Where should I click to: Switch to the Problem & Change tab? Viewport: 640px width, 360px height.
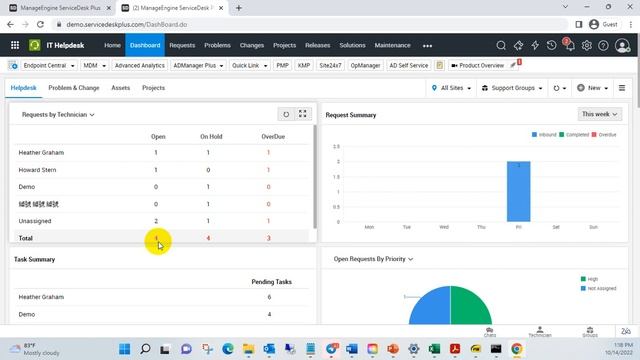[x=73, y=88]
